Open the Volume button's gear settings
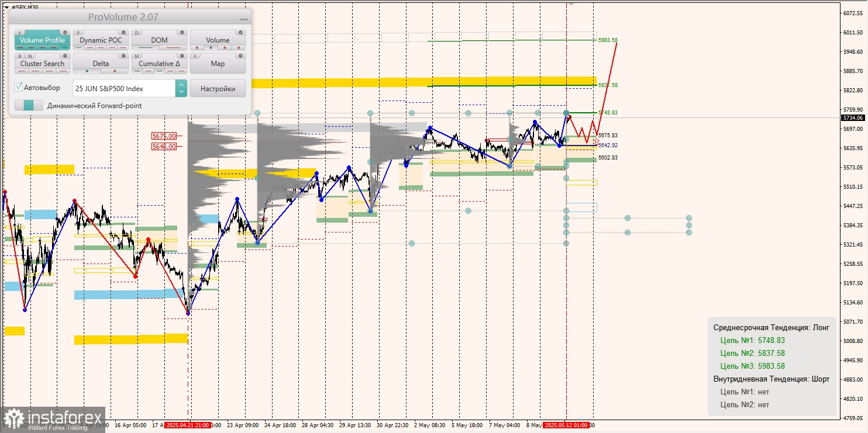The height and width of the screenshot is (433, 868). (x=240, y=33)
